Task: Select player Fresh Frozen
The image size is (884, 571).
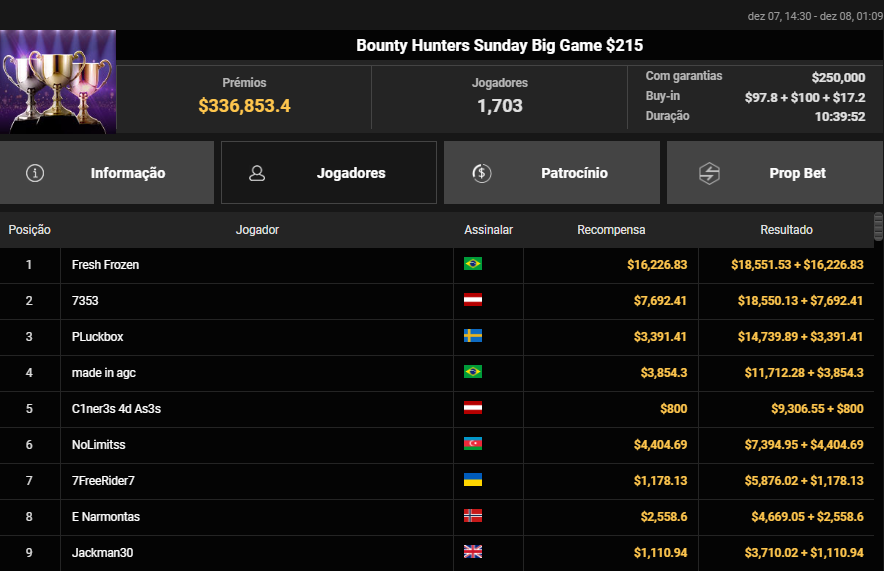Action: click(105, 265)
